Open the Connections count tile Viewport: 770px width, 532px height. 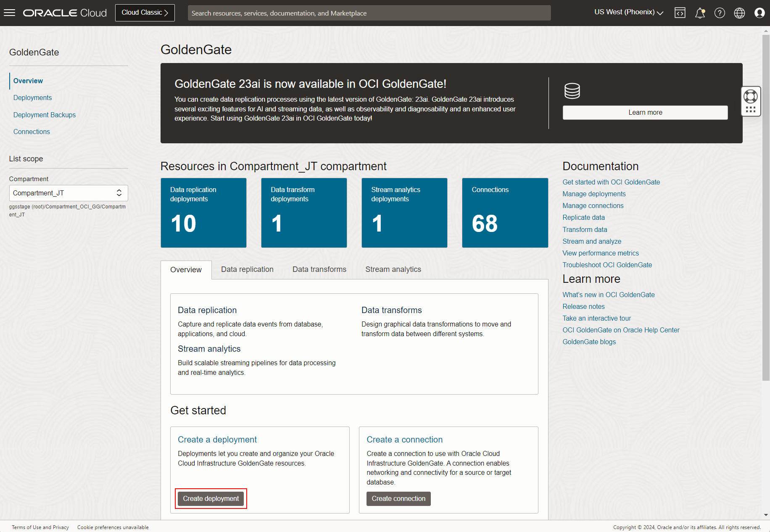pyautogui.click(x=505, y=213)
